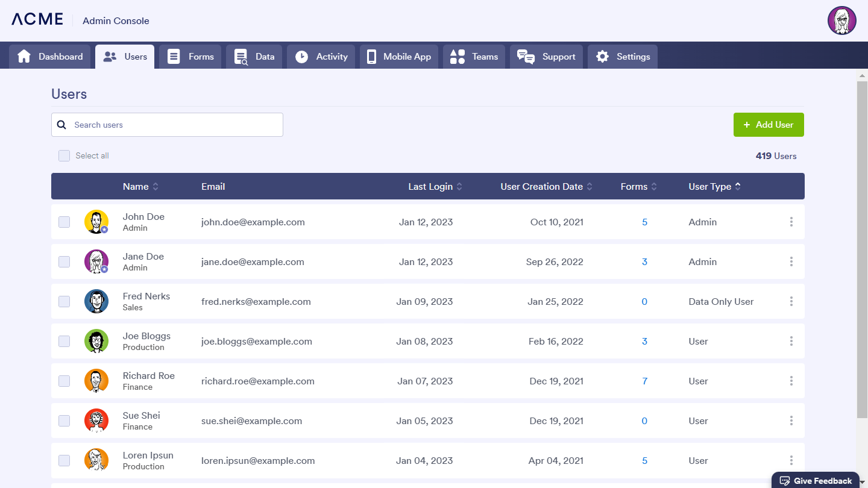This screenshot has width=868, height=488.
Task: Switch to the Teams tab
Action: pyautogui.click(x=474, y=57)
